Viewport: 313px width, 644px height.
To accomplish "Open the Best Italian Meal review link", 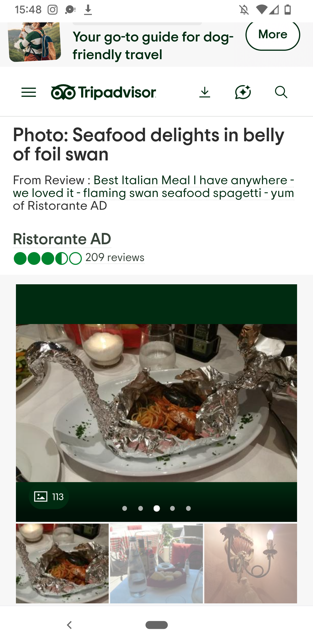I will (154, 187).
